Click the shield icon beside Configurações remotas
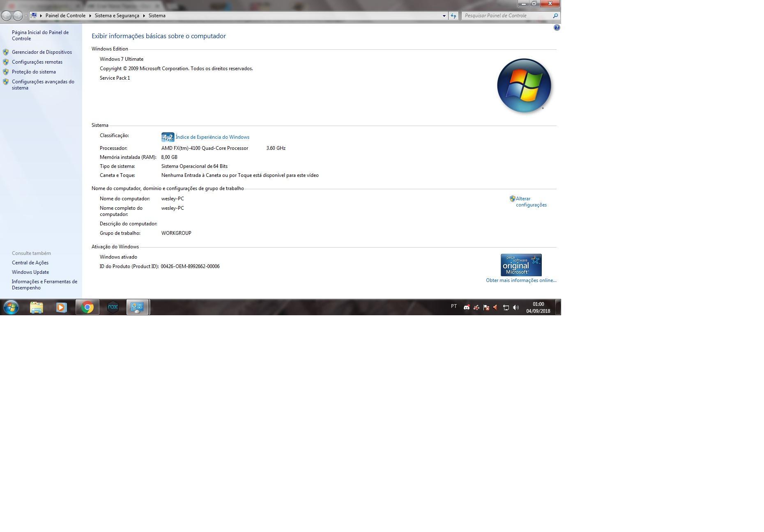This screenshot has height=532, width=764. pyautogui.click(x=6, y=62)
